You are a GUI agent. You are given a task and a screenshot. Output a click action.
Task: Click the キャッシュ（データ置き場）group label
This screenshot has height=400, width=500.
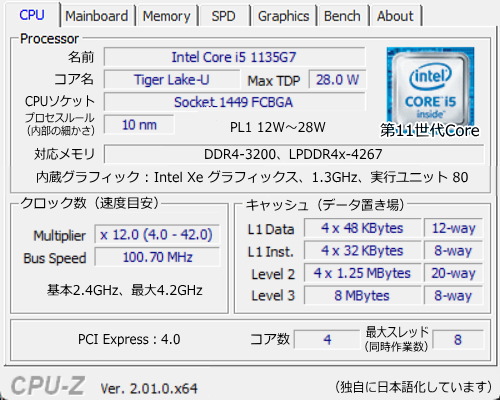click(x=325, y=205)
